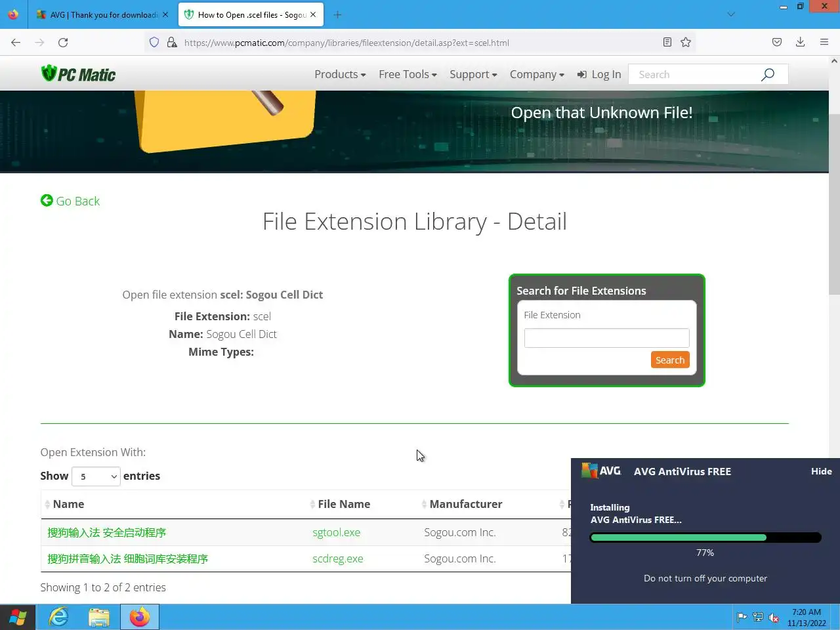This screenshot has height=630, width=840.
Task: Close the How to Open .scel tab
Action: pos(313,14)
